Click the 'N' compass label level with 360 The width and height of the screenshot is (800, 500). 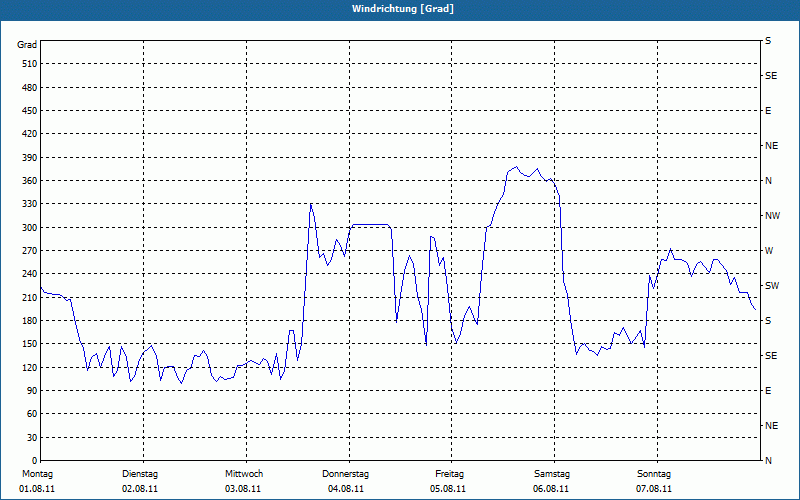click(768, 181)
